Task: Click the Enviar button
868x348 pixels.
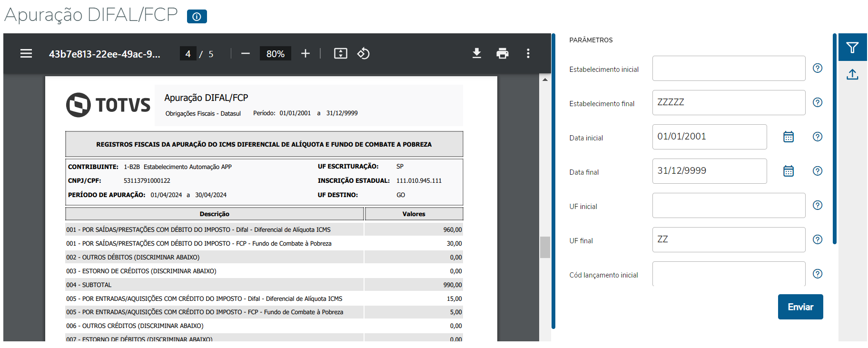Action: [x=800, y=307]
